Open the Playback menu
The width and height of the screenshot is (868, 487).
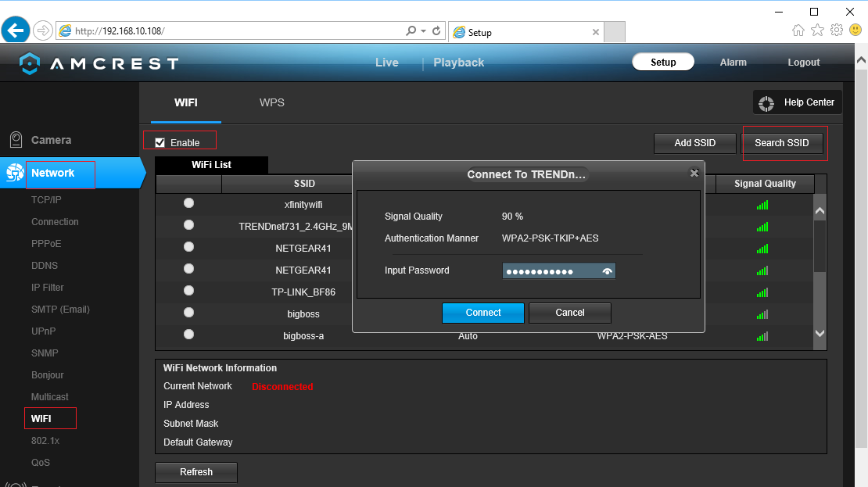coord(458,63)
